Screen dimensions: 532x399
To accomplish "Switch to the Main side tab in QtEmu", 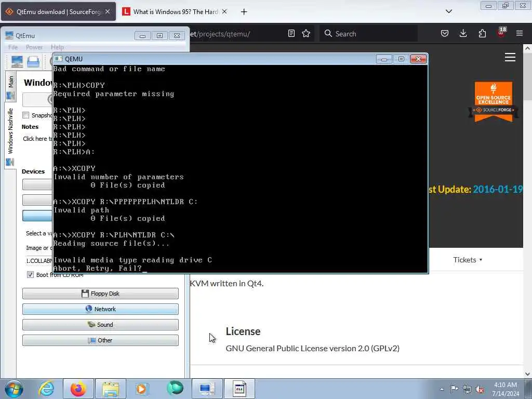I will [x=10, y=87].
